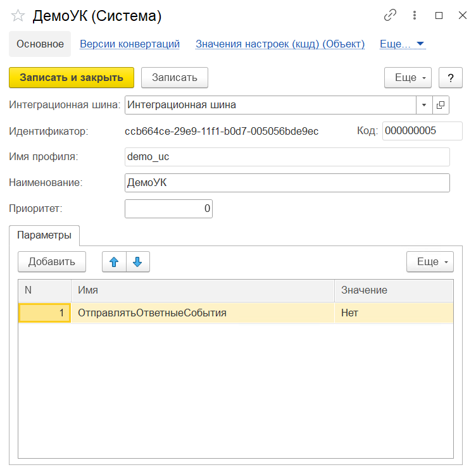Expand the Интеграционная шина dropdown arrow
Image resolution: width=476 pixels, height=472 pixels.
point(424,105)
